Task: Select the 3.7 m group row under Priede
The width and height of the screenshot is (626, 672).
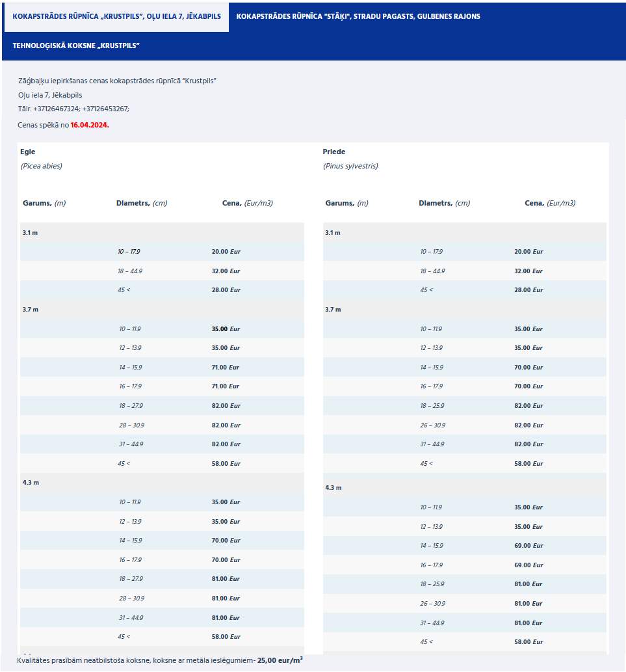Action: pyautogui.click(x=333, y=309)
